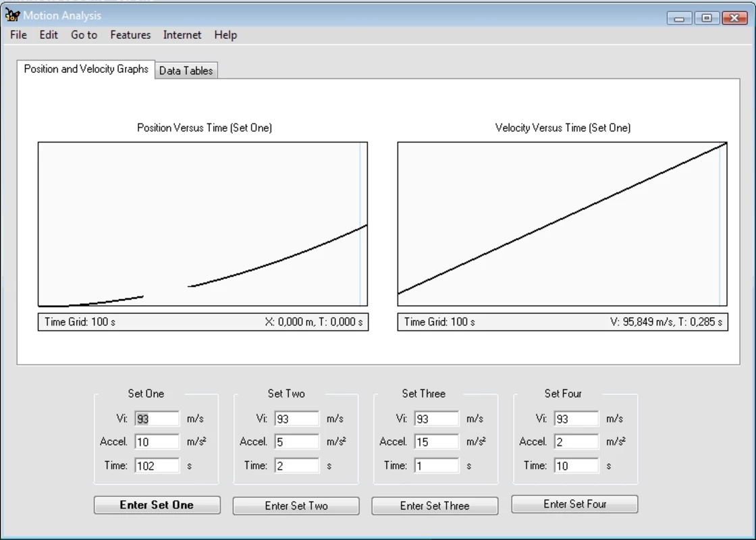Select the Position and Velocity Graphs tab
Viewport: 756px width, 540px height.
86,69
